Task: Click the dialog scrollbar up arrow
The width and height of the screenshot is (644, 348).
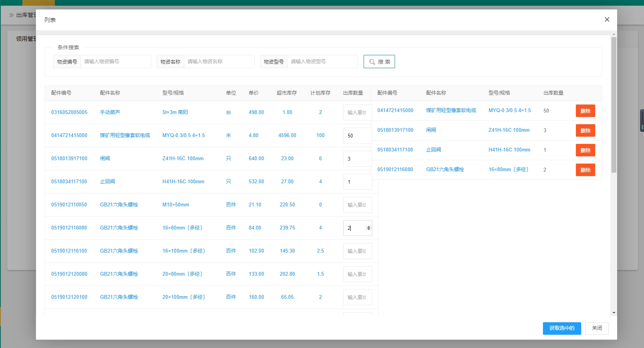Action: point(614,34)
